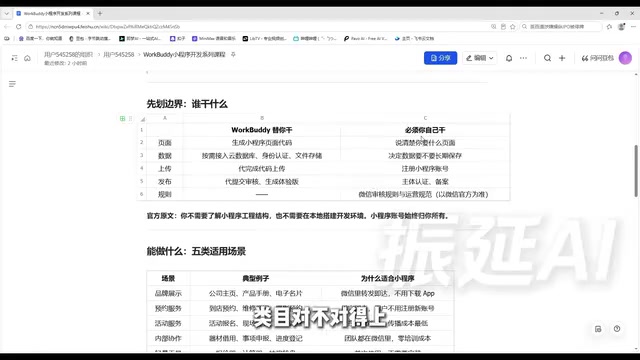
Task: Open a new browser tab
Action: click(x=100, y=13)
